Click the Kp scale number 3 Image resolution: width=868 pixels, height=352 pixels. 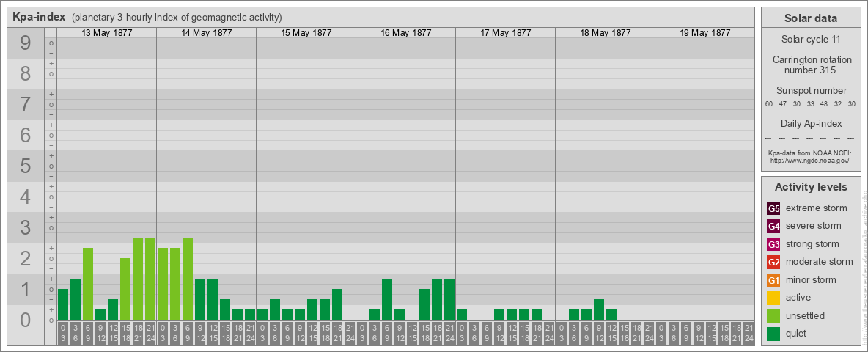25,227
